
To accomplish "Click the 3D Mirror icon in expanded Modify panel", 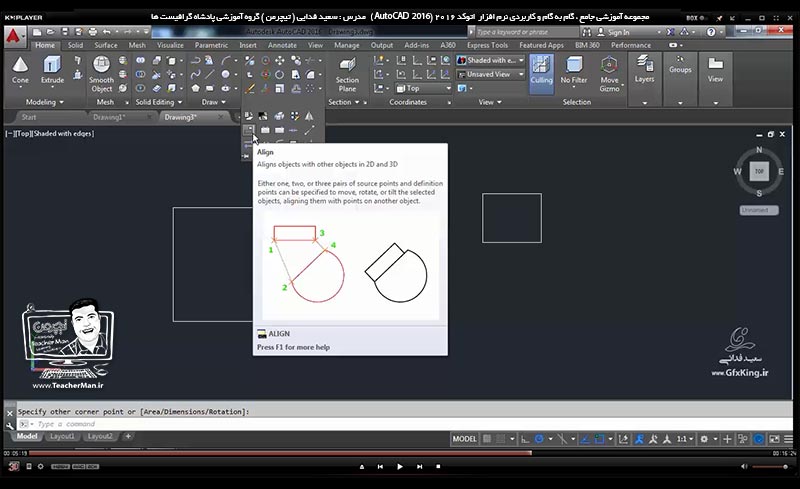I will coord(309,116).
